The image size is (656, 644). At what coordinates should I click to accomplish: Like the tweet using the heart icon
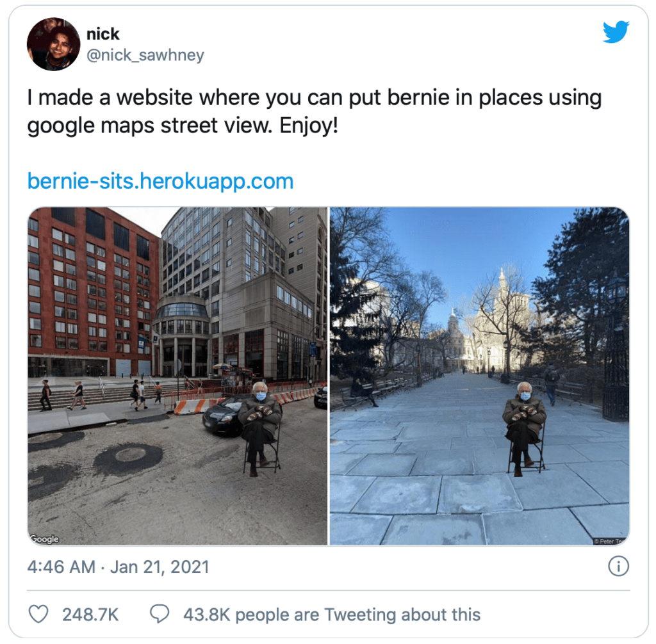coord(38,614)
